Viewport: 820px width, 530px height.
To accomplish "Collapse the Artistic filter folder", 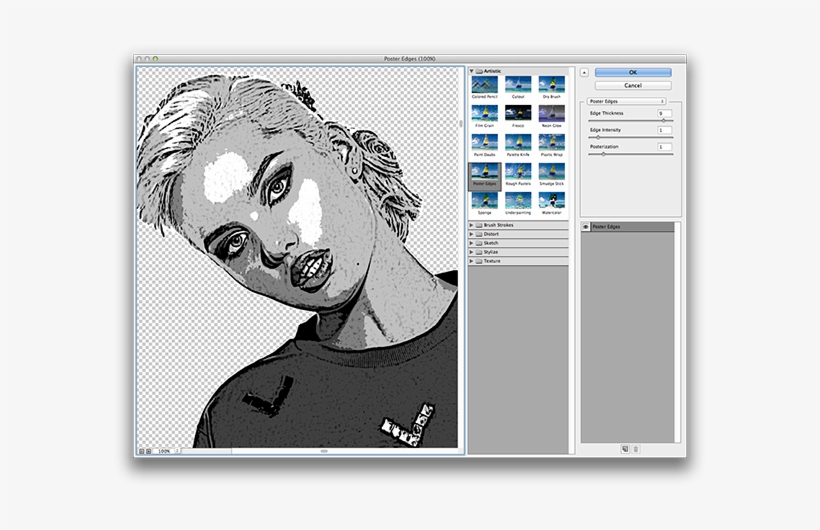I will tap(471, 71).
